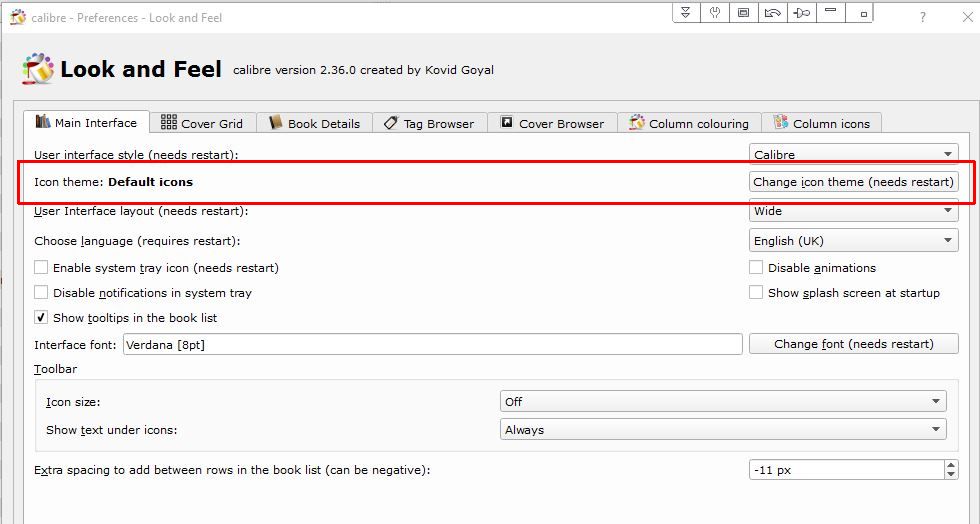
Task: Click Change icon theme button
Action: [x=854, y=182]
